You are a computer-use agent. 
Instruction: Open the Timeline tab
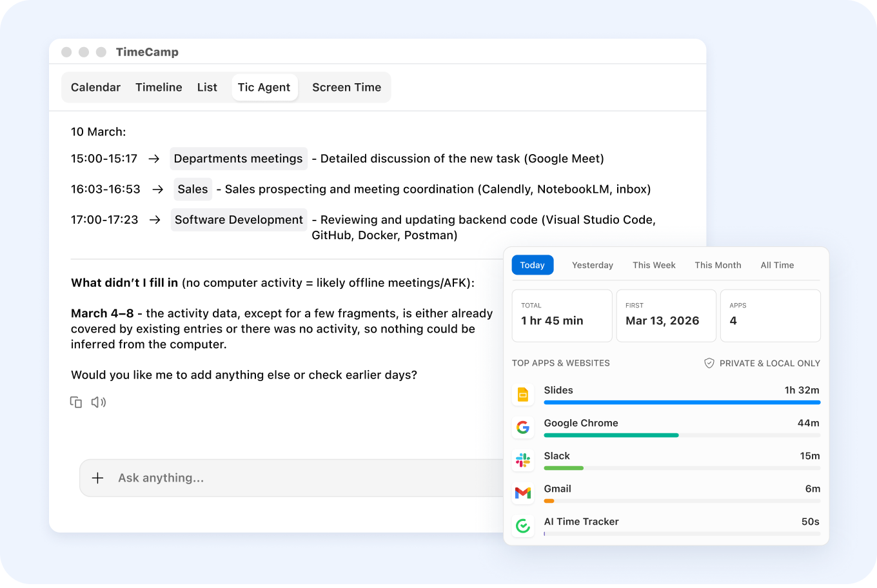pos(159,87)
